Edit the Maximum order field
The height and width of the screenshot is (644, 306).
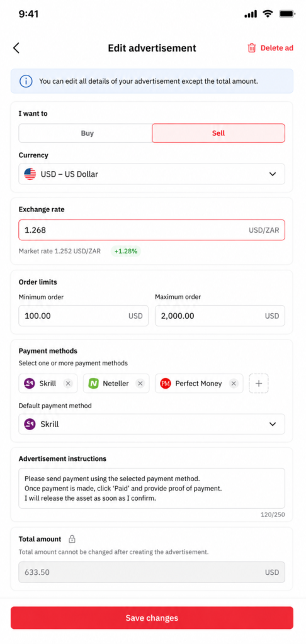(220, 316)
